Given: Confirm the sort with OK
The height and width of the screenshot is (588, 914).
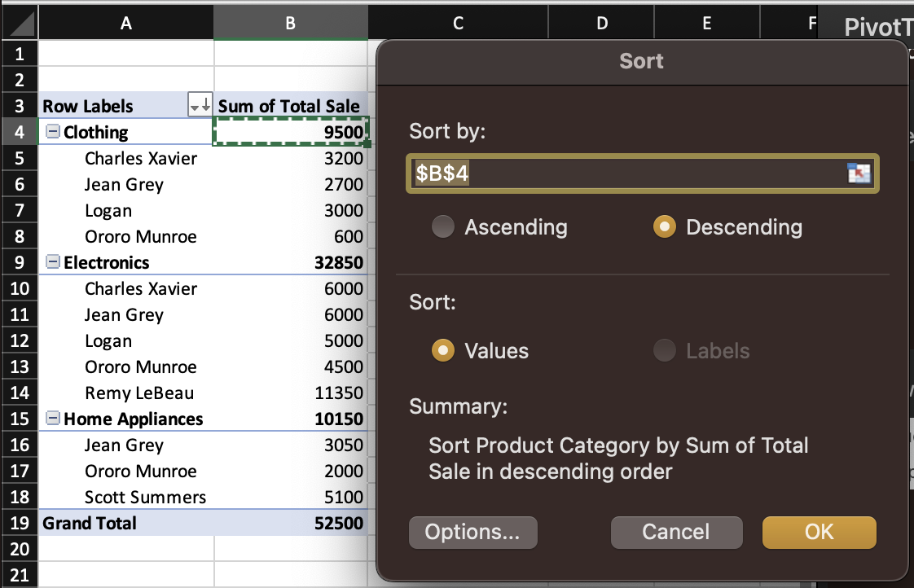Looking at the screenshot, I should click(819, 532).
